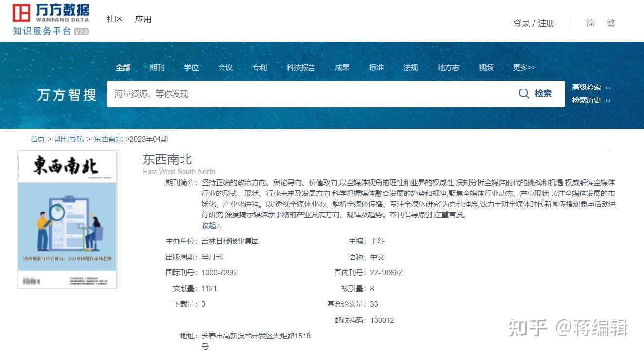
Task: Select the 专利 search category
Action: click(x=259, y=67)
